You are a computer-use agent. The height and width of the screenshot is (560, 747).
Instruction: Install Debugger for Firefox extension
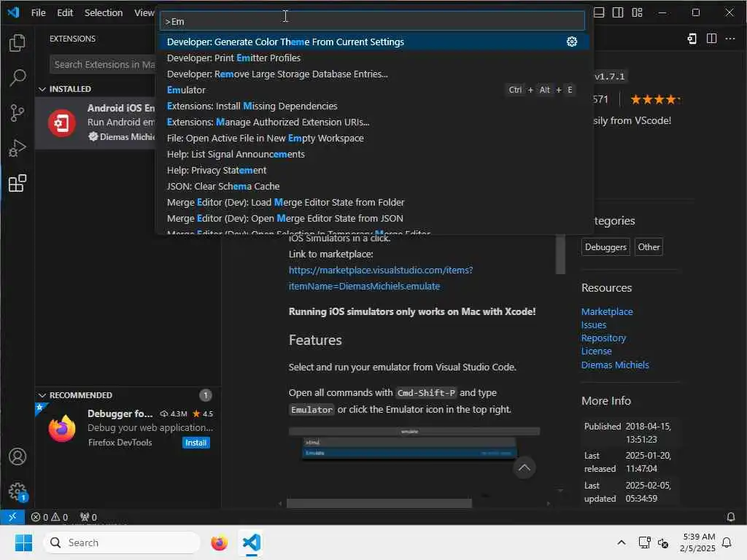tap(196, 443)
